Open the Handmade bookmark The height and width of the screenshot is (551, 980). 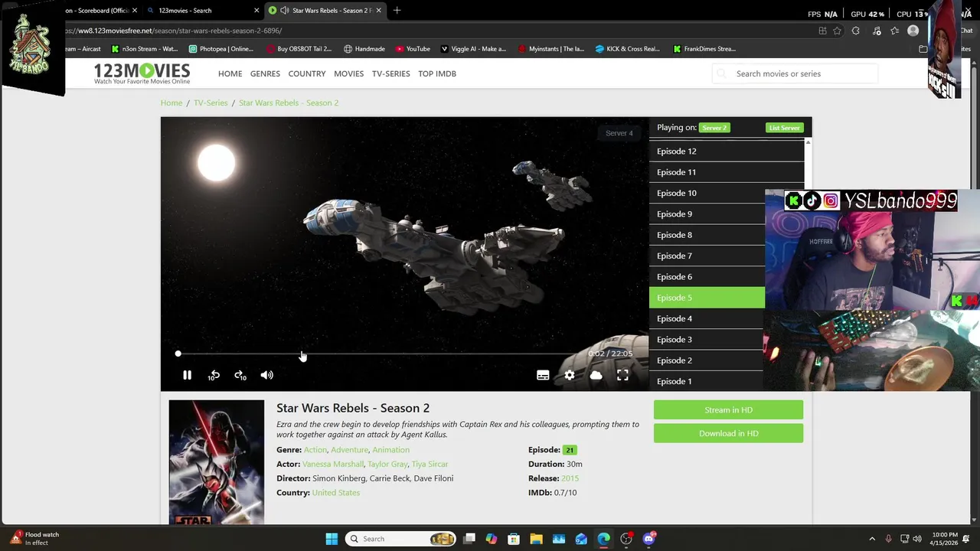point(364,49)
